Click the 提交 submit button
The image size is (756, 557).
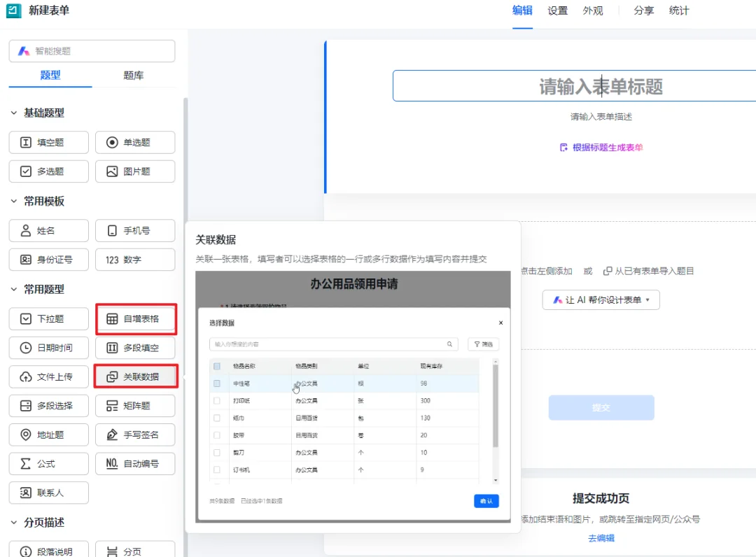(601, 408)
